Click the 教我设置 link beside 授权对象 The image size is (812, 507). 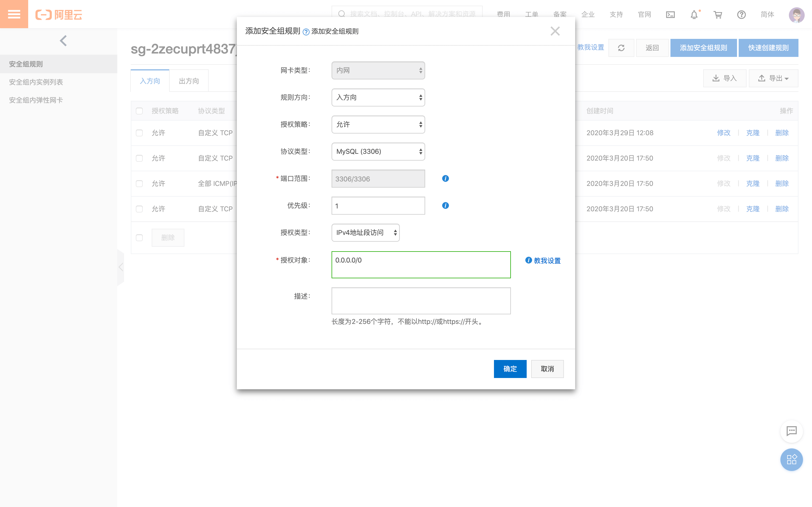pos(547,261)
